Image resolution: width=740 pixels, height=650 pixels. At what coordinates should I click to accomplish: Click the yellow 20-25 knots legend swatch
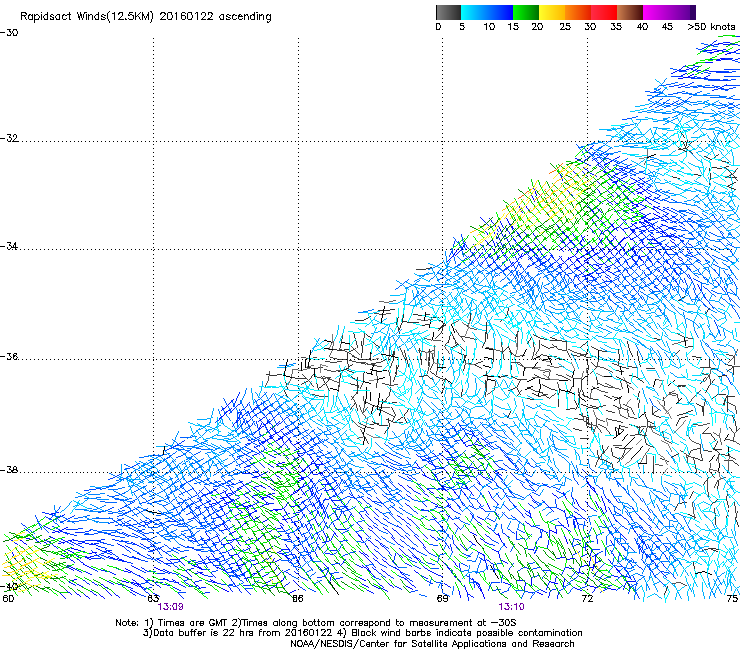point(552,12)
